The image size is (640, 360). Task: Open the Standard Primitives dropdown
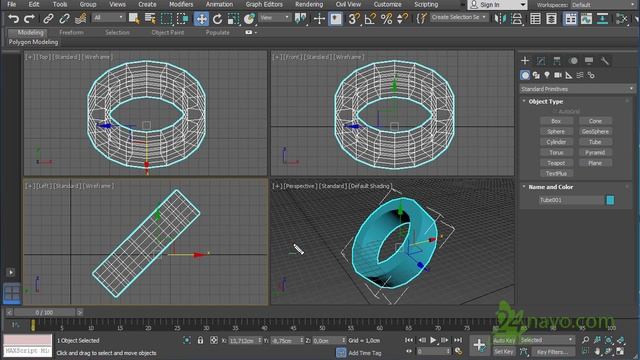click(x=577, y=89)
